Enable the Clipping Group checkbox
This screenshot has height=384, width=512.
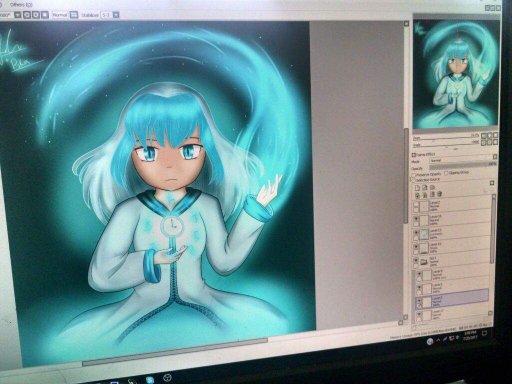(x=446, y=173)
